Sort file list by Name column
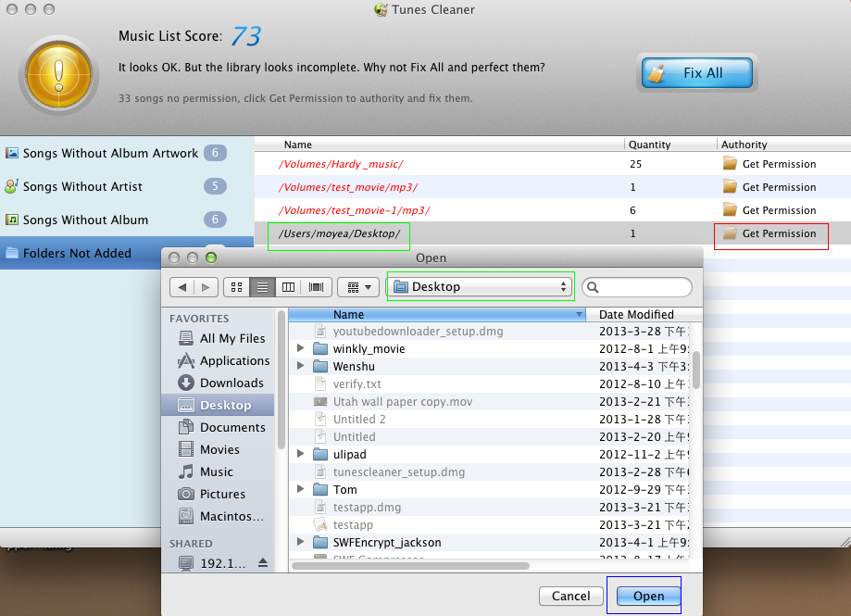Image resolution: width=851 pixels, height=616 pixels. [x=437, y=315]
